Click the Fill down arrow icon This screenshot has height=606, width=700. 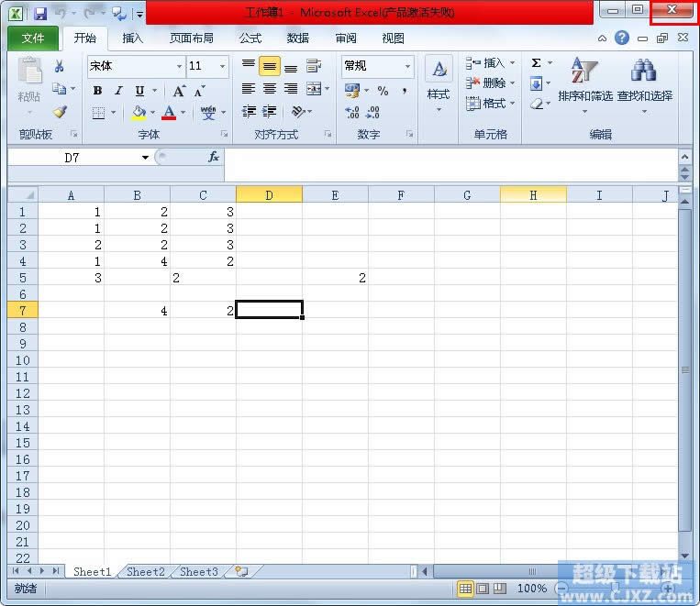click(x=536, y=83)
